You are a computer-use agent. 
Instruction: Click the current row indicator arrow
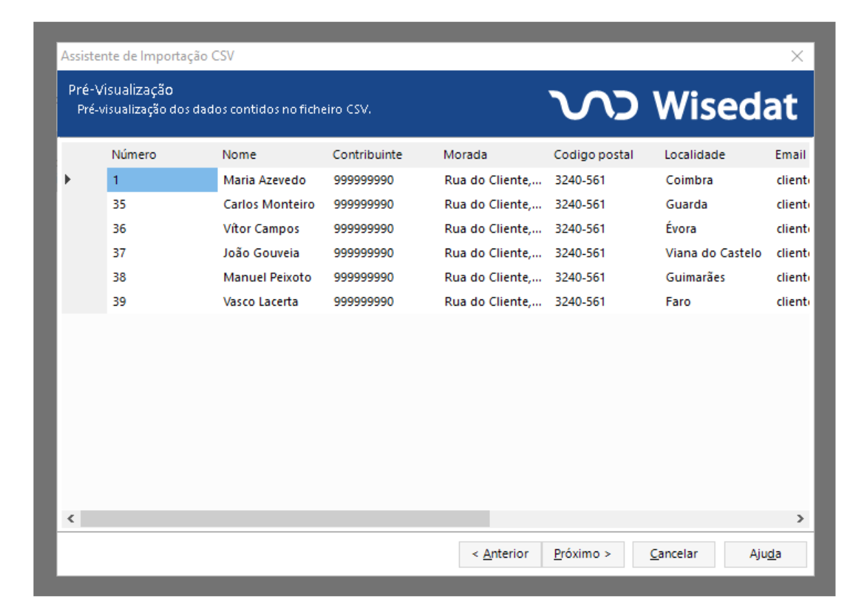coord(68,180)
